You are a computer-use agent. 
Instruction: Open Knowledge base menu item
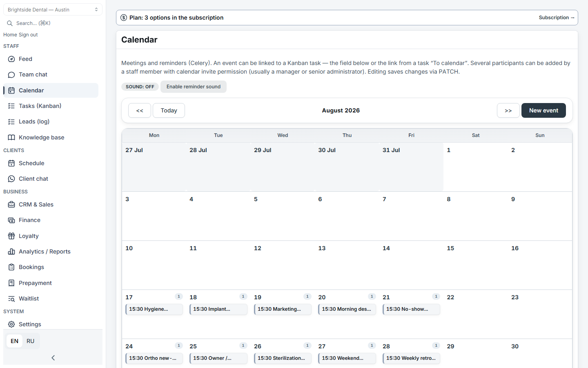(x=51, y=137)
